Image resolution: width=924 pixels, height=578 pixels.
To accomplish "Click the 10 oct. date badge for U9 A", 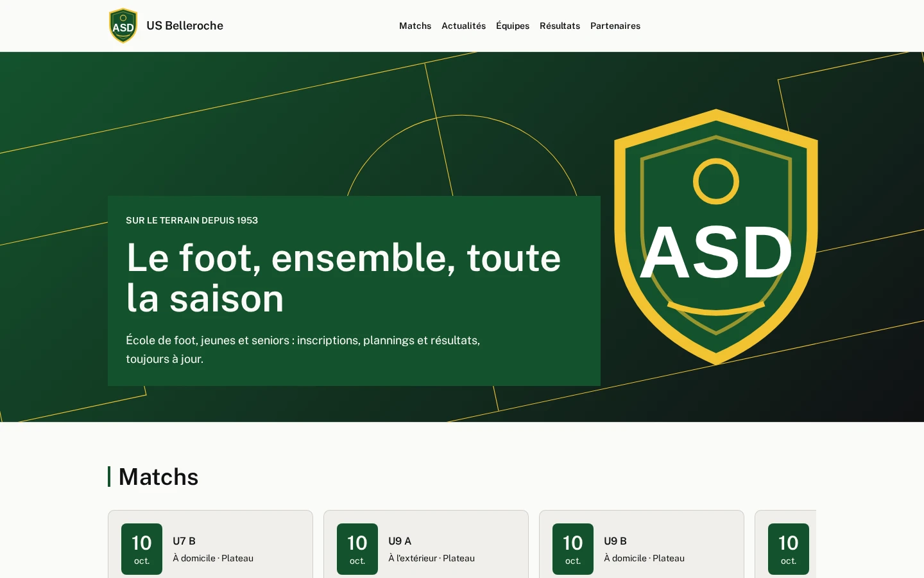I will (x=357, y=549).
